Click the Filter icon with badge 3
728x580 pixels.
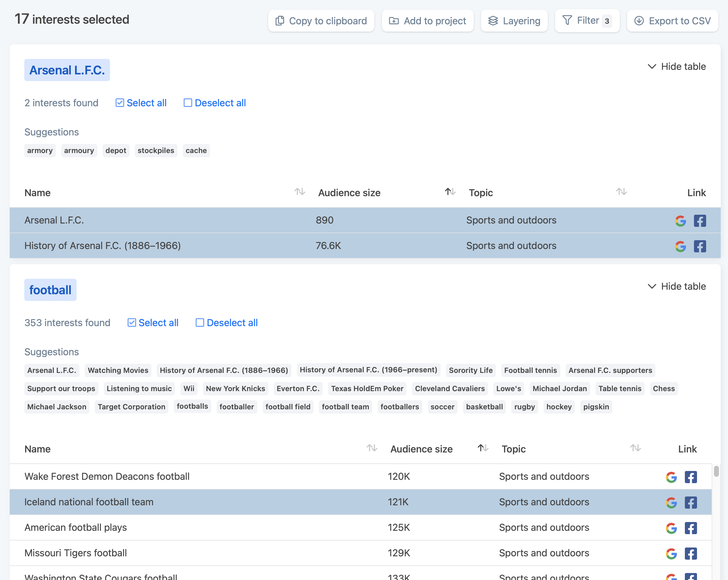587,21
